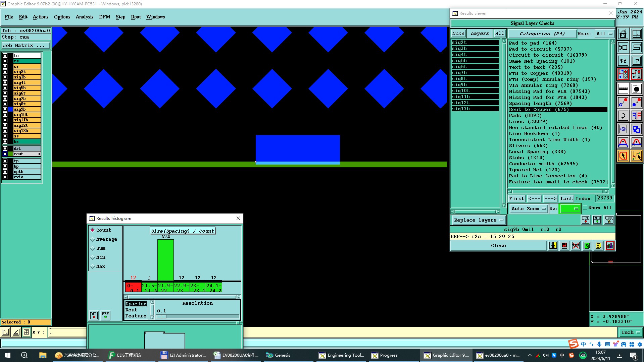Click the previous zoom (return rectangle) icon

pyautogui.click(x=623, y=47)
